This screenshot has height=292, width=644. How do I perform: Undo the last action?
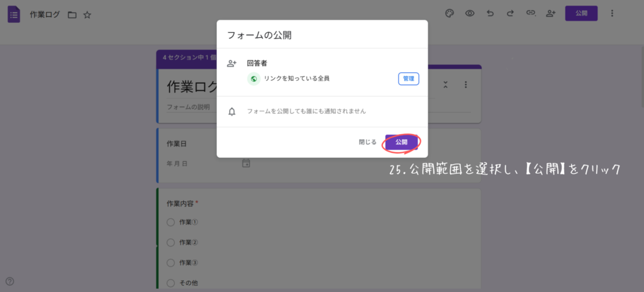(x=490, y=13)
